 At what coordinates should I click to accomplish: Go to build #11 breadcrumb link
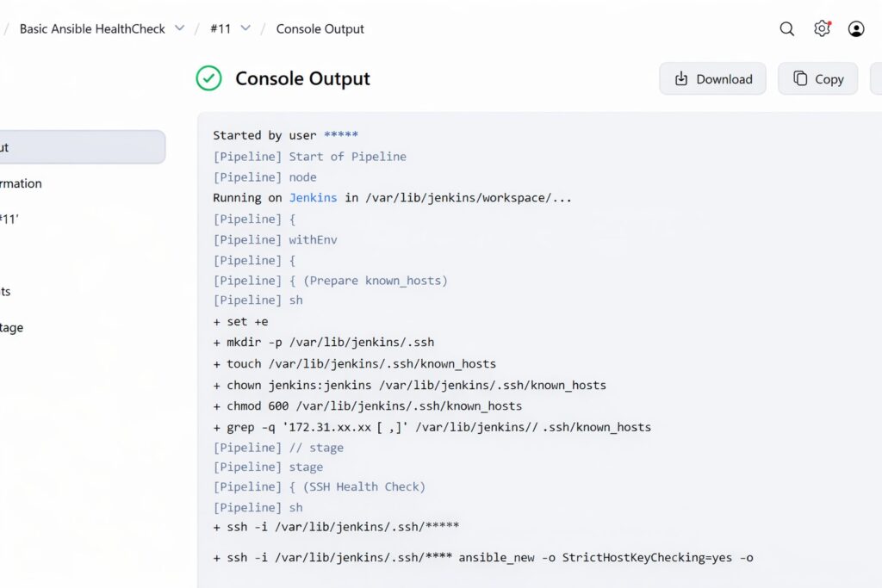(220, 29)
